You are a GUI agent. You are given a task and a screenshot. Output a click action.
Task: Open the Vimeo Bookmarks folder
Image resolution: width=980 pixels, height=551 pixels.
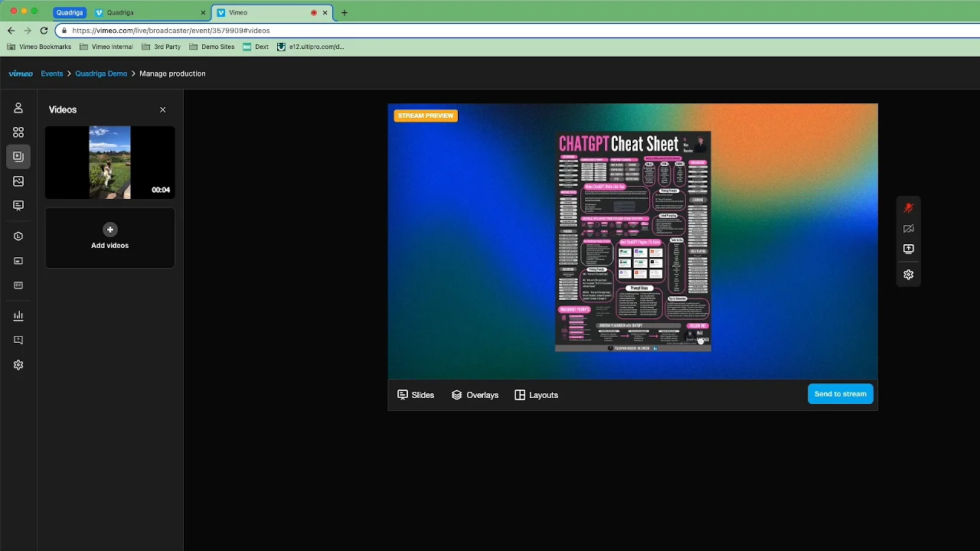pyautogui.click(x=39, y=47)
